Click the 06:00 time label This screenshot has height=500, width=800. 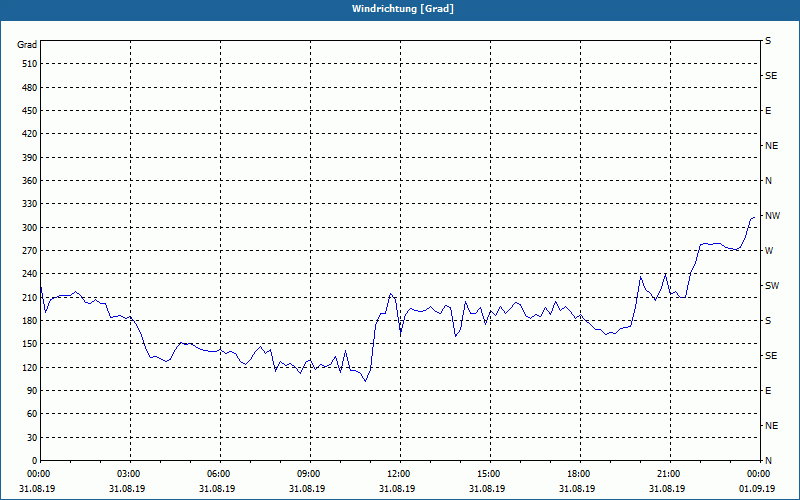tap(217, 474)
